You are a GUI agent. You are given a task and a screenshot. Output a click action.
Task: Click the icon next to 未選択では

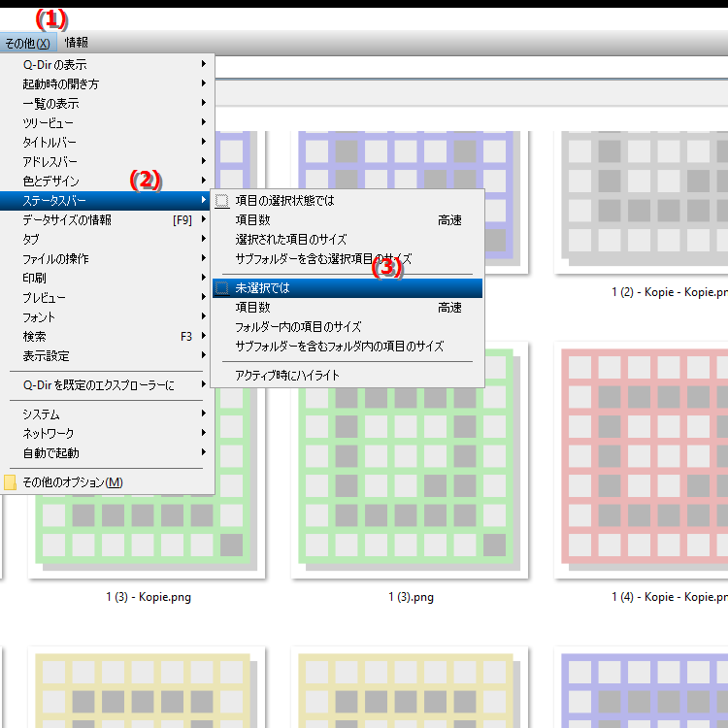point(222,288)
